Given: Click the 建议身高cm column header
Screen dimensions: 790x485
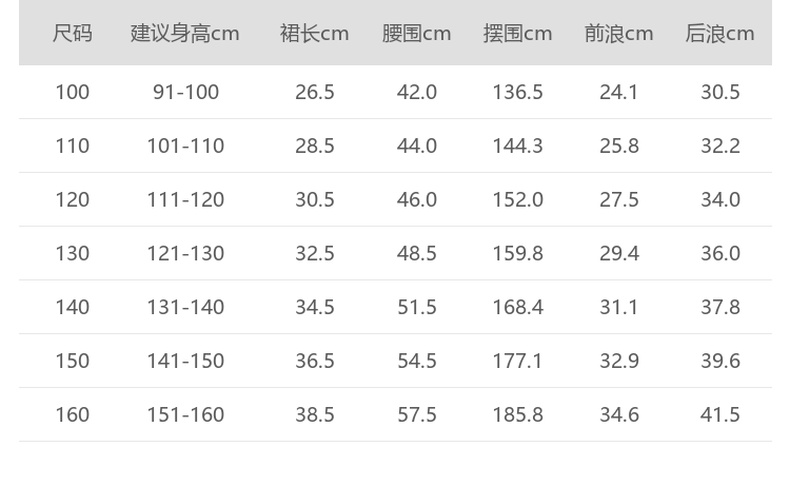Looking at the screenshot, I should (185, 33).
